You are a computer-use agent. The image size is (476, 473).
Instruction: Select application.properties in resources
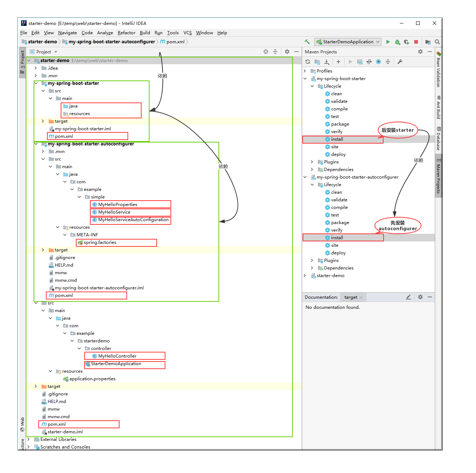89,379
